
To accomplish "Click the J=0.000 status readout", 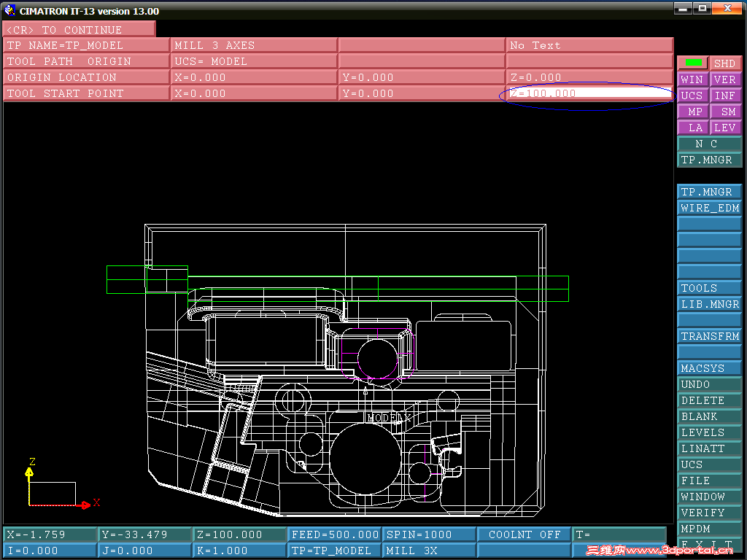I will click(145, 551).
